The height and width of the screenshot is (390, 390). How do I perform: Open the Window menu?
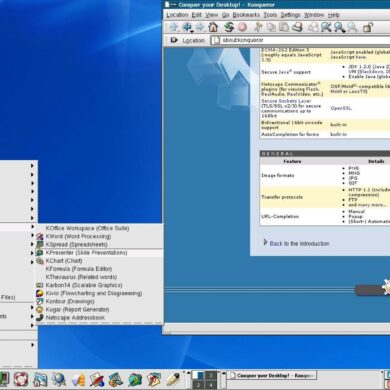point(314,15)
